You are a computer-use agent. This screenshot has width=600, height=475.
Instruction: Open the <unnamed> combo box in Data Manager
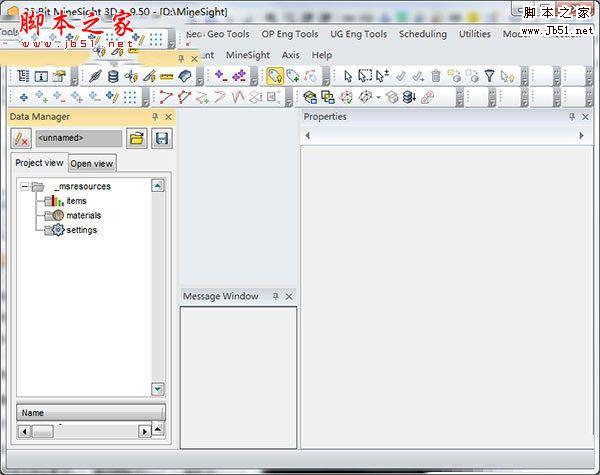tap(78, 139)
